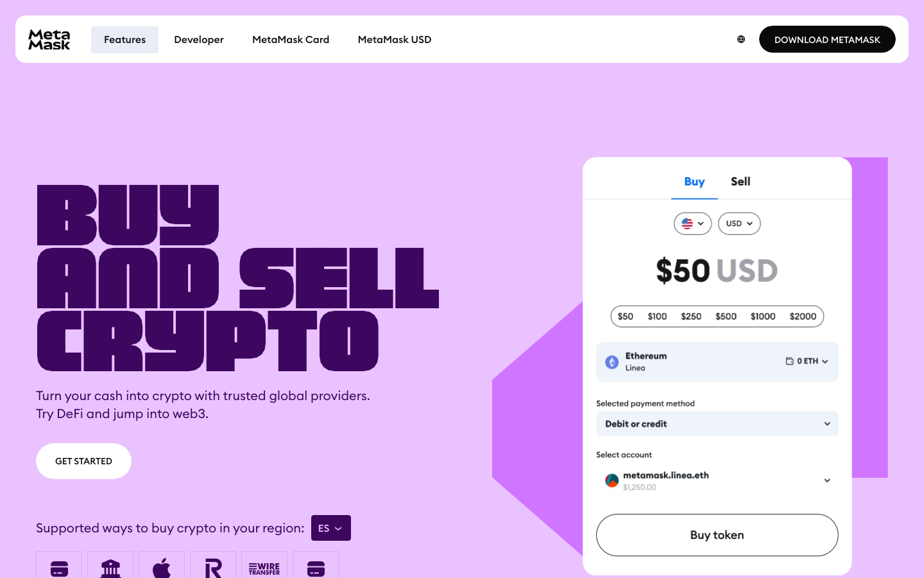The width and height of the screenshot is (924, 578).
Task: Select the $500 amount option
Action: (726, 316)
